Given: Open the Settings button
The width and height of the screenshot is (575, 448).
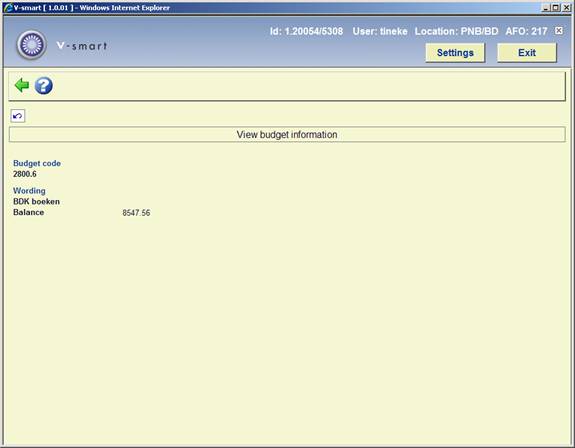Looking at the screenshot, I should [455, 52].
